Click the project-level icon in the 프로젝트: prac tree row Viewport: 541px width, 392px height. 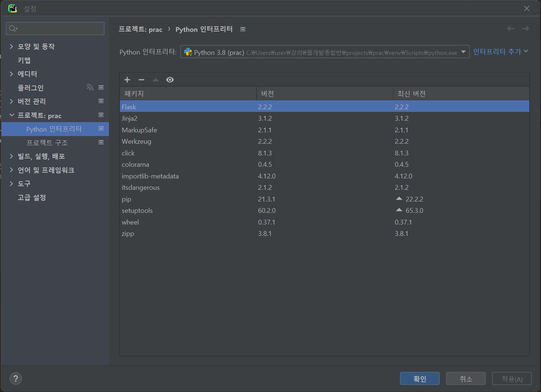[x=101, y=115]
